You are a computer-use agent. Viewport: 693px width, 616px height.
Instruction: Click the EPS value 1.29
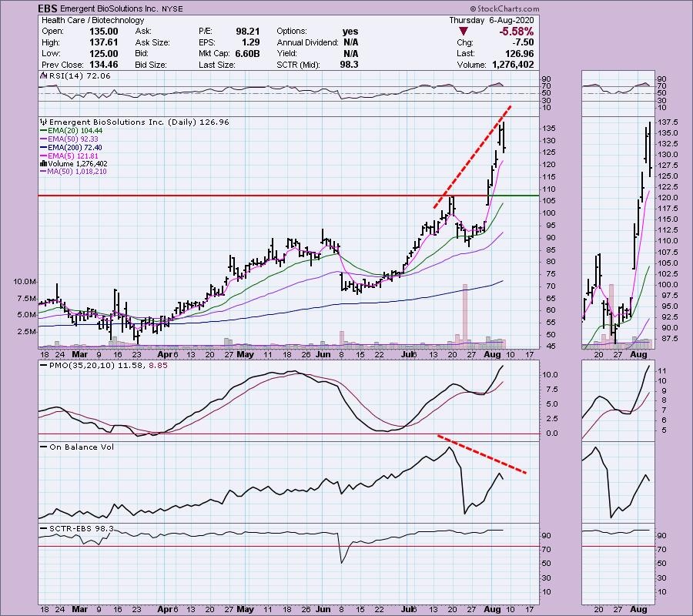250,42
